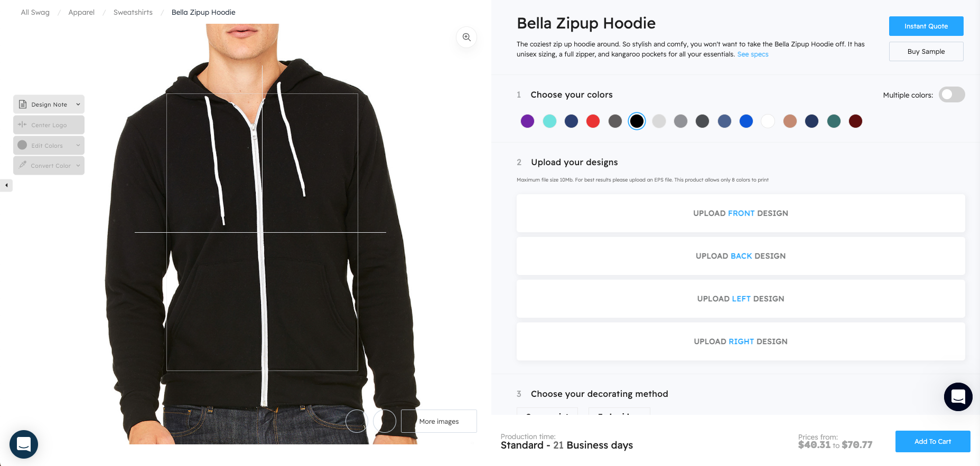
Task: Open the See specs link
Action: [x=753, y=54]
